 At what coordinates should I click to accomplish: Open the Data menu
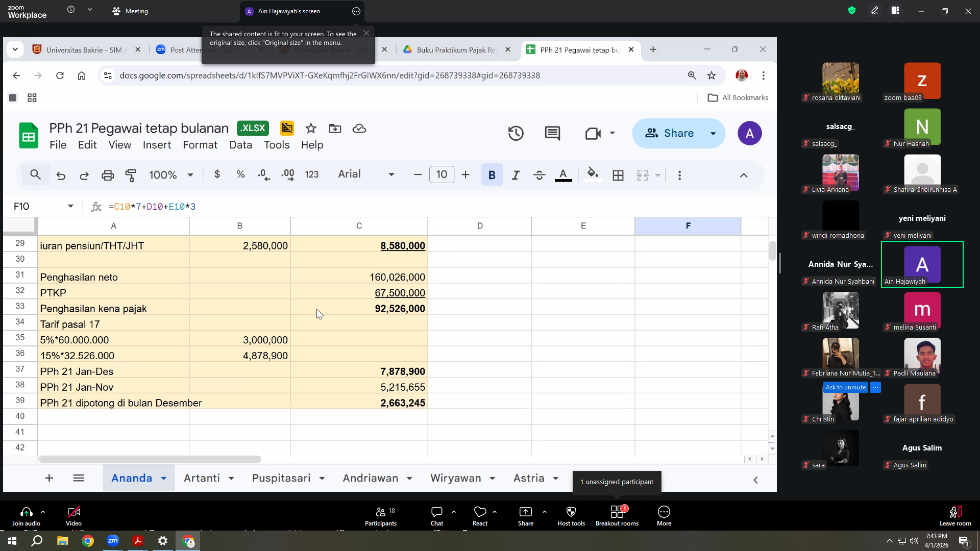(x=240, y=145)
